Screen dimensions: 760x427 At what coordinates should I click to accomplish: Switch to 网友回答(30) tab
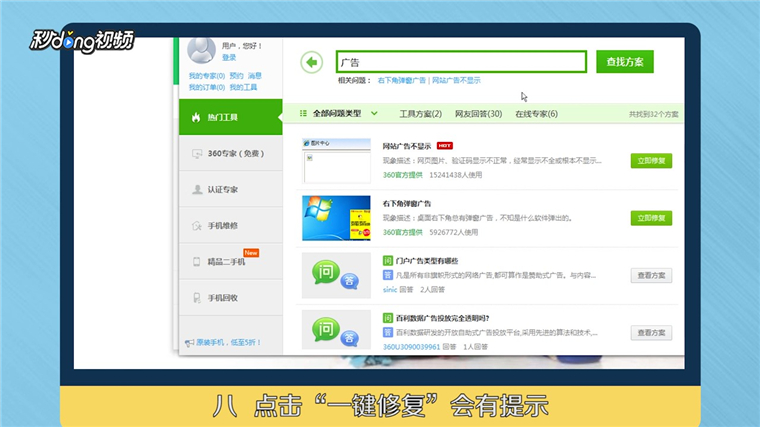click(x=478, y=114)
